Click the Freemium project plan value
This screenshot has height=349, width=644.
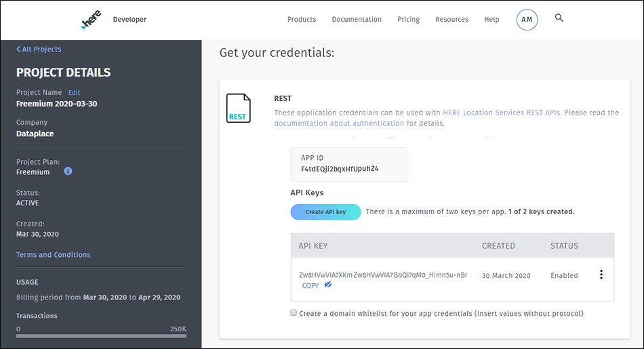click(33, 172)
